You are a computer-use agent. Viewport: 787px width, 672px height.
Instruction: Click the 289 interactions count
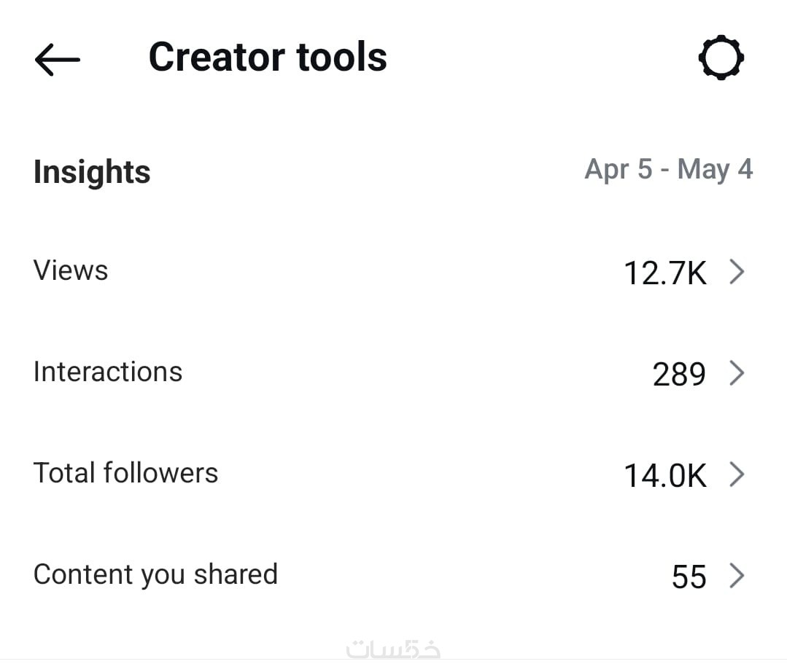pos(679,375)
